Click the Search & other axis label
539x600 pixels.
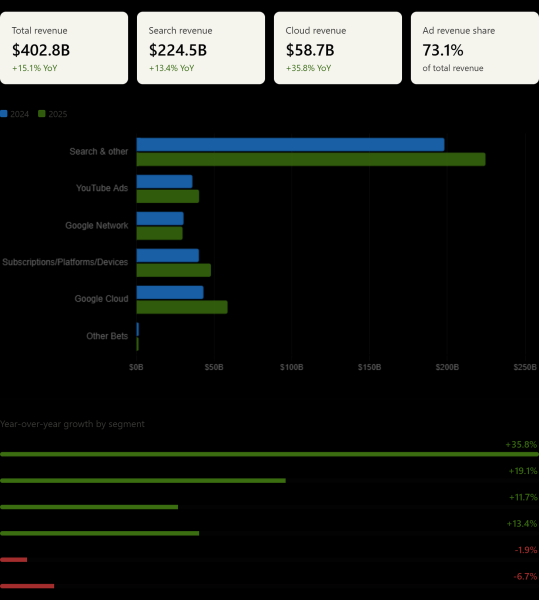point(99,152)
